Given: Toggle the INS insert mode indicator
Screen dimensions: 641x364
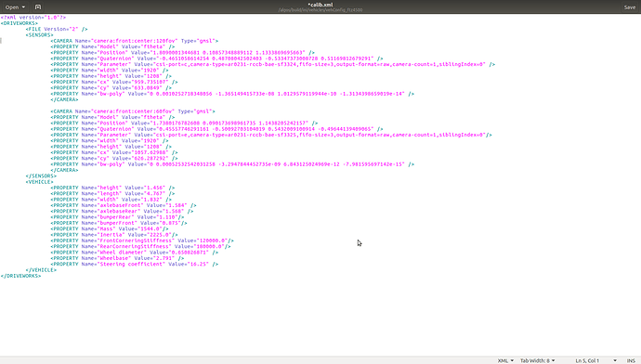Looking at the screenshot, I should [x=631, y=360].
